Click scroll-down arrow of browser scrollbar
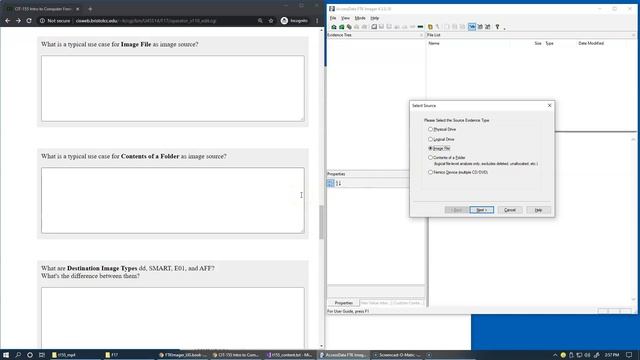Viewport: 640px width, 360px height. [x=322, y=346]
